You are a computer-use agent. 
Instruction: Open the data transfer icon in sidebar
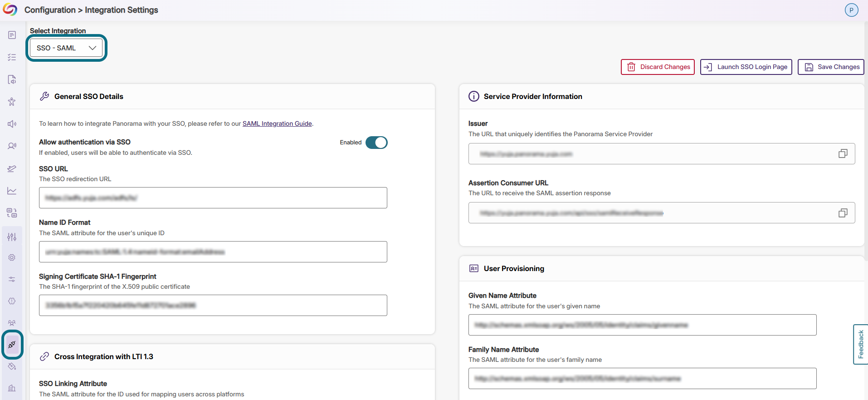(x=12, y=213)
